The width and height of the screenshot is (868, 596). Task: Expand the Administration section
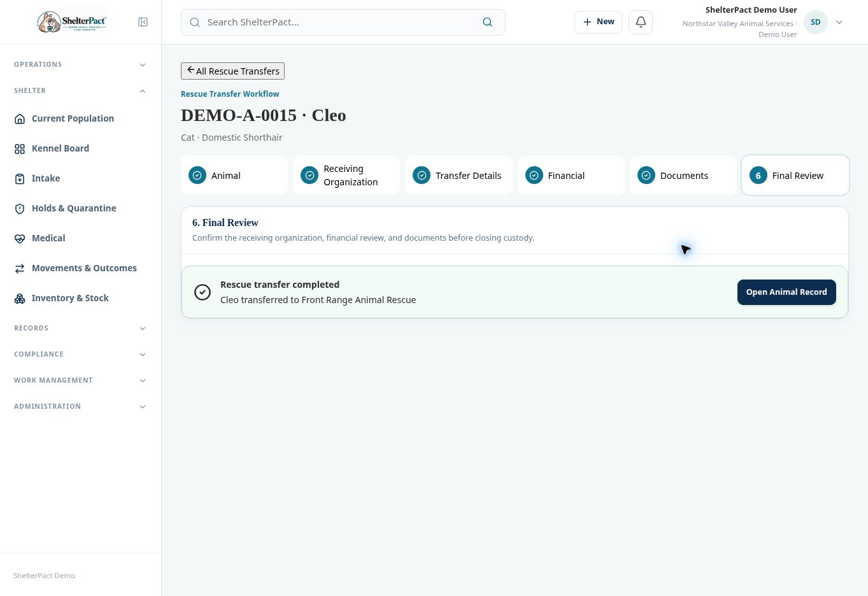coord(80,406)
